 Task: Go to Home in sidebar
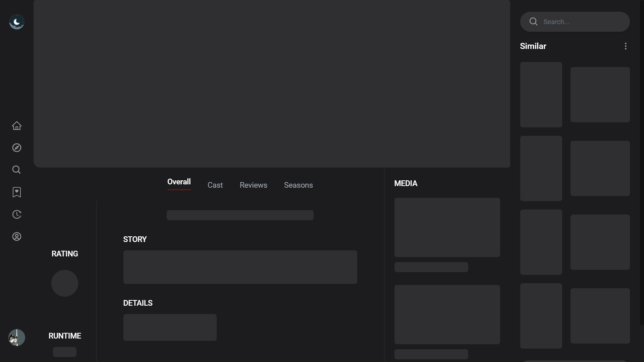(16, 126)
